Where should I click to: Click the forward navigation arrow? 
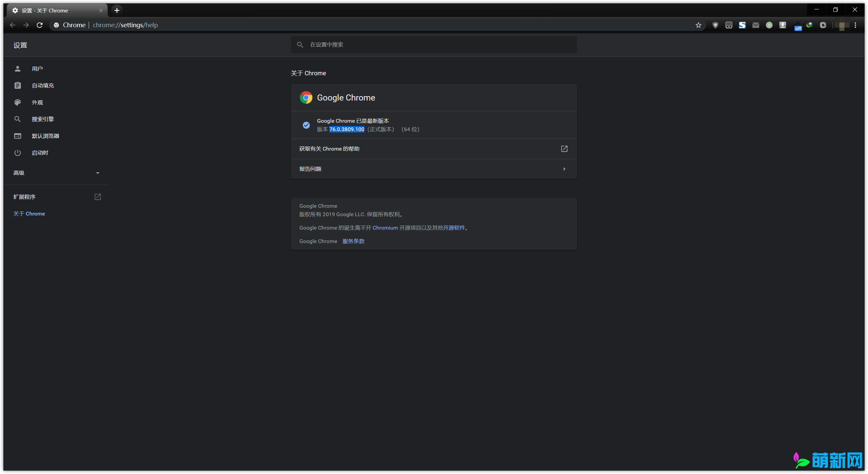coord(26,25)
